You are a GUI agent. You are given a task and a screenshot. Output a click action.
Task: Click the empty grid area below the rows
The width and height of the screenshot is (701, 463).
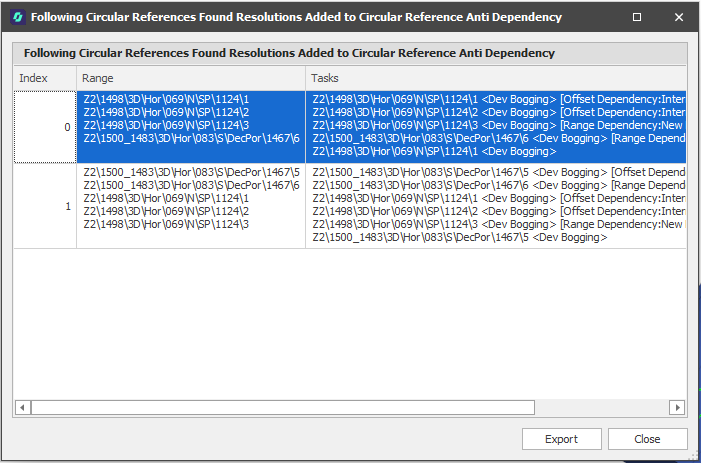click(350, 320)
